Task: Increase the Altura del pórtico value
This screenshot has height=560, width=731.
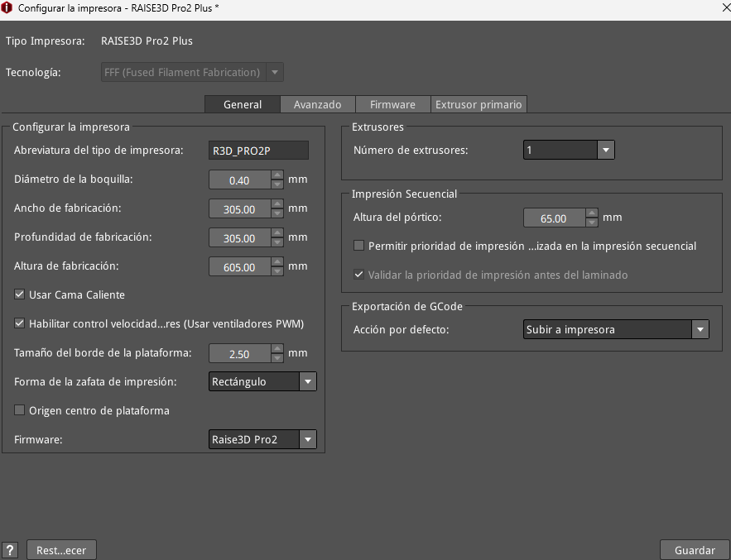Action: [x=592, y=213]
